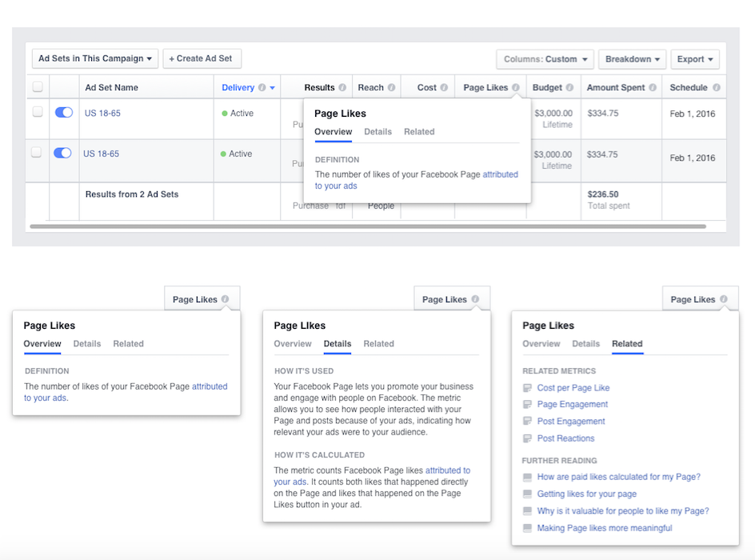Click the document icon beside Post Reactions
The image size is (755, 560).
tap(527, 438)
